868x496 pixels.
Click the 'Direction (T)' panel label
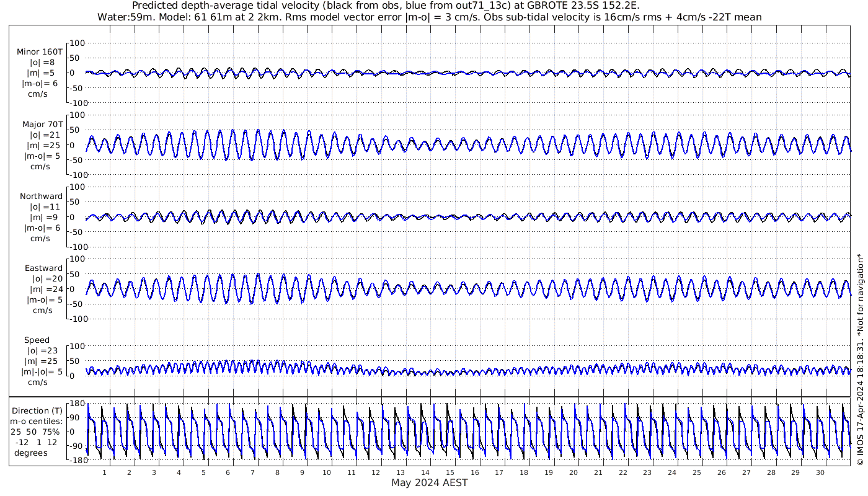pos(37,411)
